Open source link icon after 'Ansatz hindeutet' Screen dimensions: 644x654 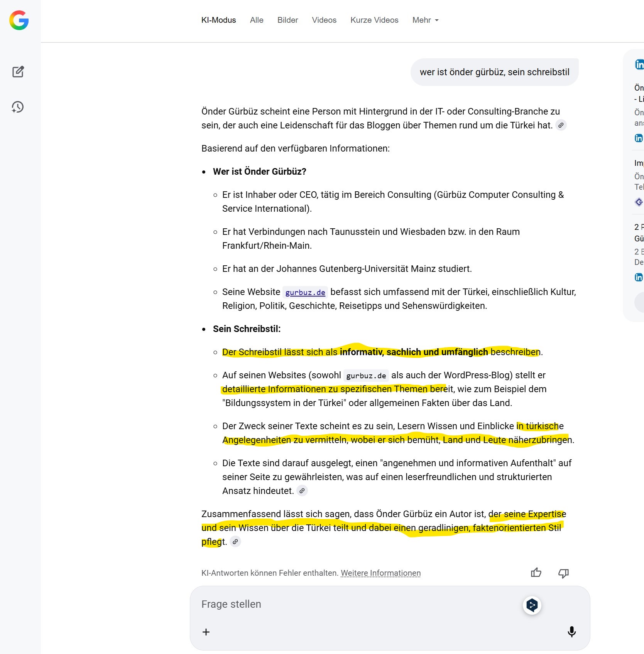click(302, 491)
